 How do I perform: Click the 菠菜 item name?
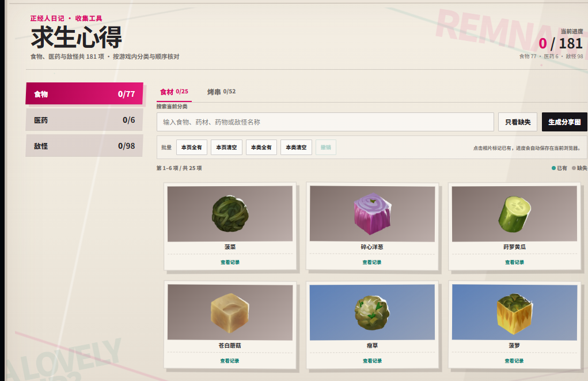230,247
